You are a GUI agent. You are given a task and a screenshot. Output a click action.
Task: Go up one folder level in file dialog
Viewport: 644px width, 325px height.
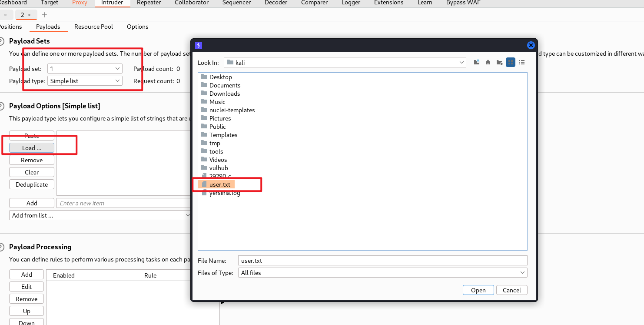pos(477,62)
